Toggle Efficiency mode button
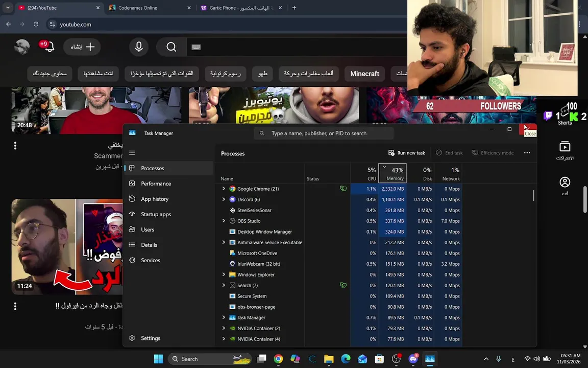588x368 pixels. (x=493, y=153)
